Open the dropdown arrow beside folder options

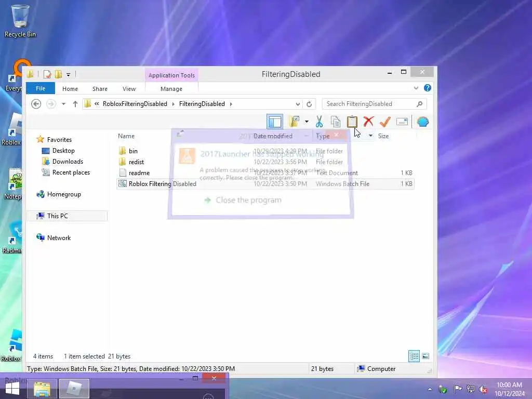[307, 122]
